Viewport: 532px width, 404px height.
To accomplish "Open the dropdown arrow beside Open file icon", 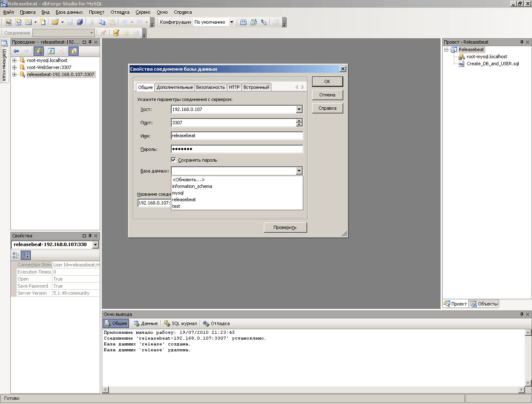I will [62, 22].
